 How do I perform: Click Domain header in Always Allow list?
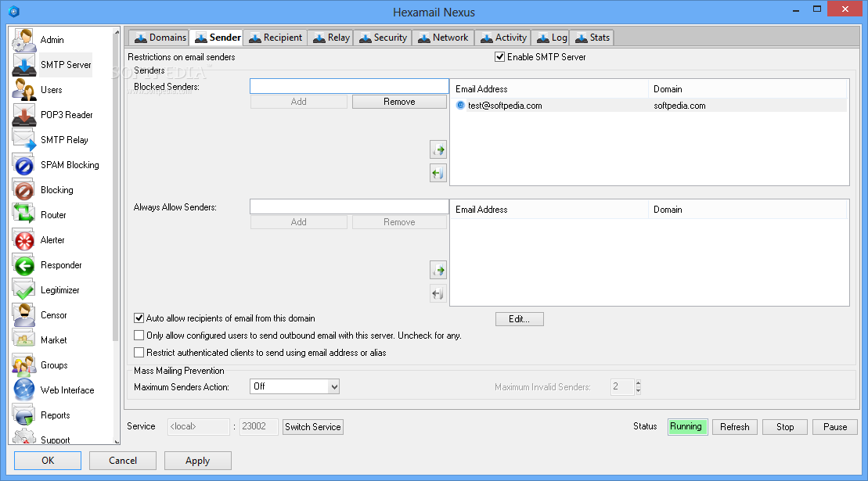click(x=747, y=210)
